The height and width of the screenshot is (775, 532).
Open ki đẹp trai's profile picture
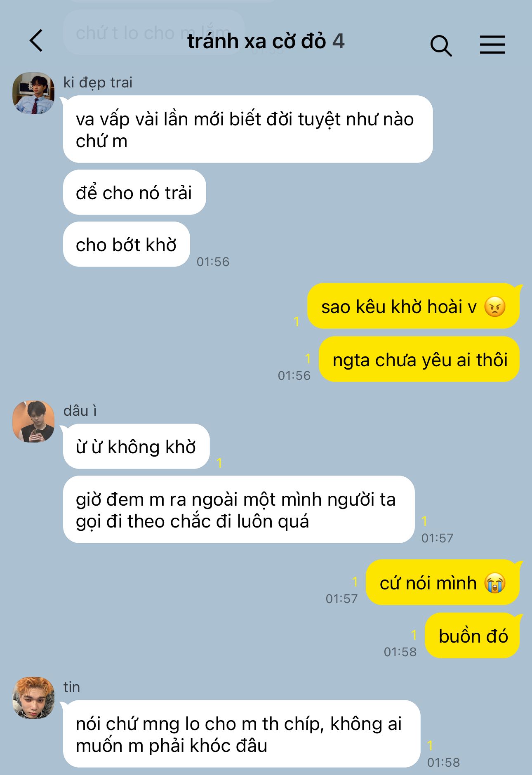click(x=33, y=93)
